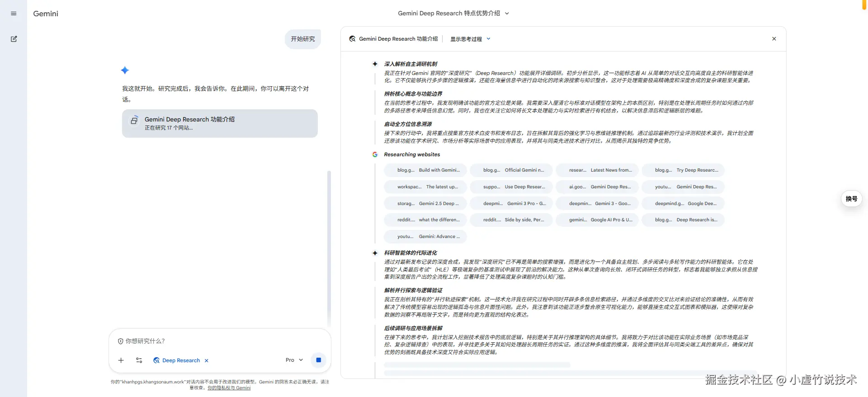The width and height of the screenshot is (868, 397).
Task: Open the Pro model dropdown
Action: tap(294, 360)
